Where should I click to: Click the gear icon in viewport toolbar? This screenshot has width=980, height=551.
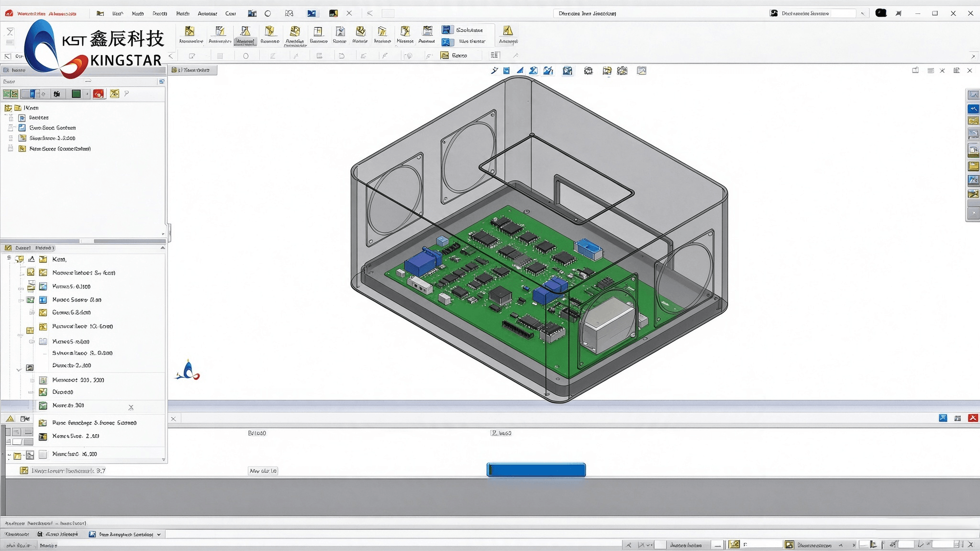pos(588,71)
